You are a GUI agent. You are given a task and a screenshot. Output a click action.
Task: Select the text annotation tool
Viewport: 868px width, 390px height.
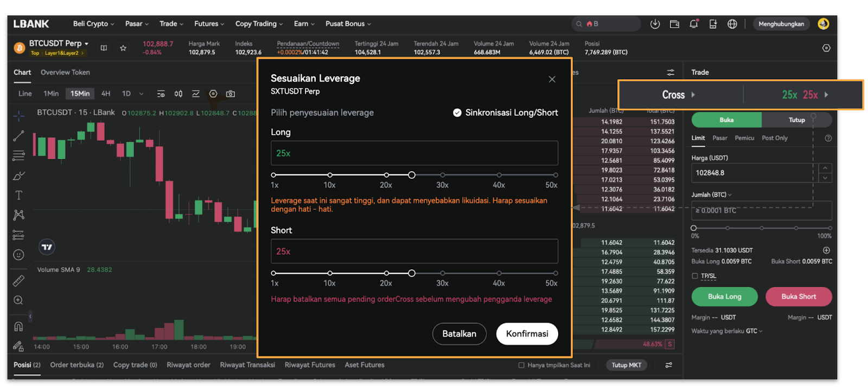click(x=18, y=195)
